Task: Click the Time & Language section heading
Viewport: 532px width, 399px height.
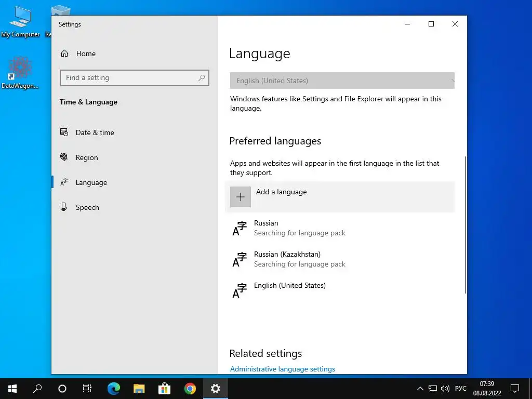Action: click(88, 102)
